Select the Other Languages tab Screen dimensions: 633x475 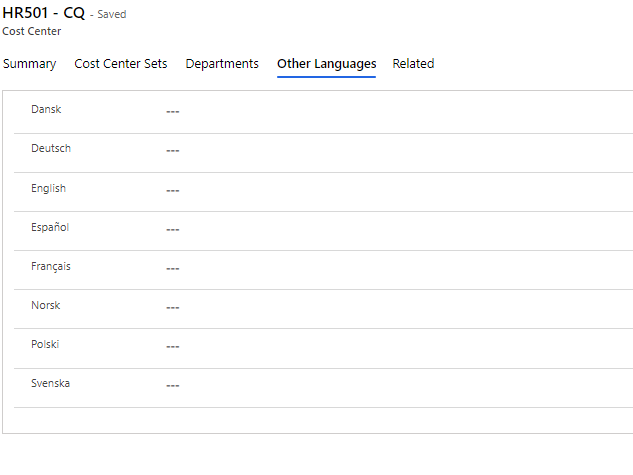(x=326, y=64)
